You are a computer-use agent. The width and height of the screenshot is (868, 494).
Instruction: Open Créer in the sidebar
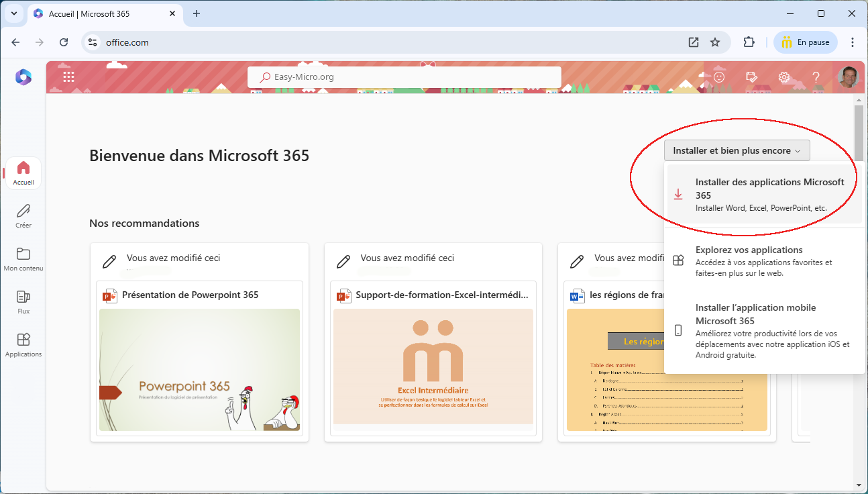23,215
